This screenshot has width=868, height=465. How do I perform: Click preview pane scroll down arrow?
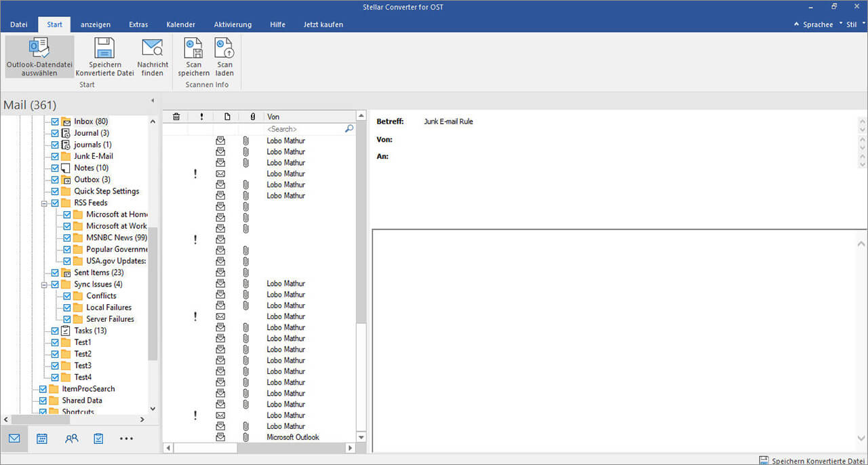pos(862,439)
